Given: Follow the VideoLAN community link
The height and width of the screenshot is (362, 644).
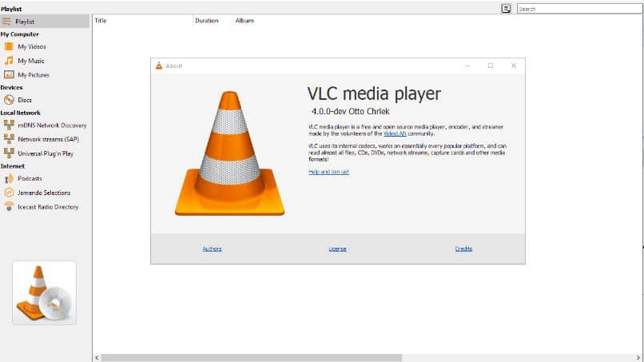Looking at the screenshot, I should click(x=395, y=133).
